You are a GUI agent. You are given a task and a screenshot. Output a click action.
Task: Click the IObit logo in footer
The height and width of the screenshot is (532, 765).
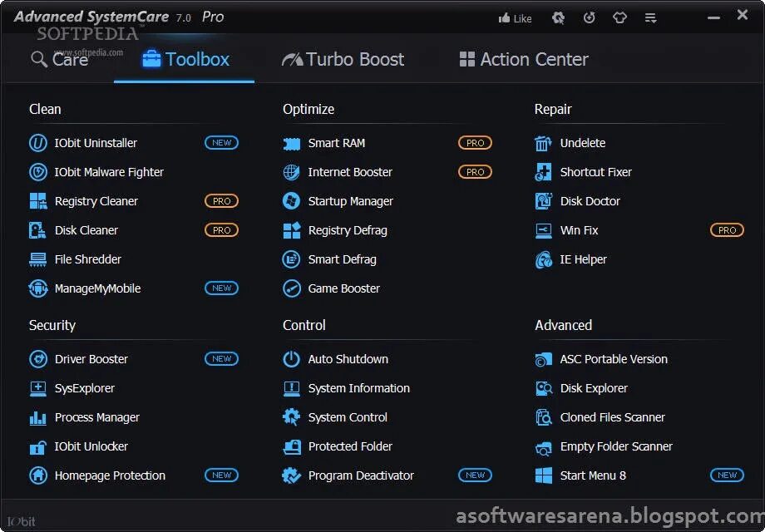click(x=21, y=521)
